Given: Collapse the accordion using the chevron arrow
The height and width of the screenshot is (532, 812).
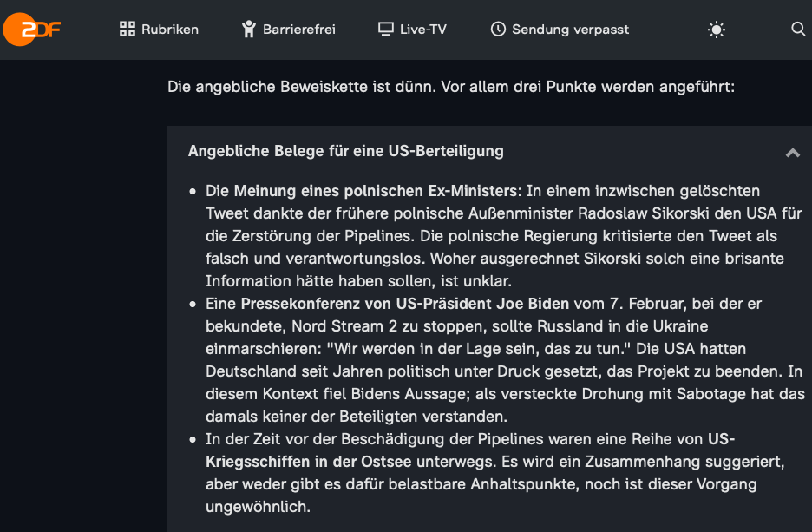Looking at the screenshot, I should [x=793, y=152].
